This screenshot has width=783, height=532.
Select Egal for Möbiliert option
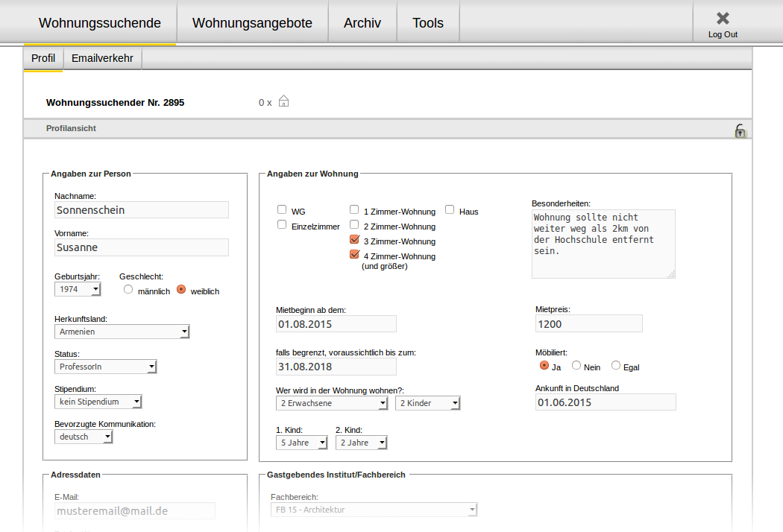coord(616,365)
